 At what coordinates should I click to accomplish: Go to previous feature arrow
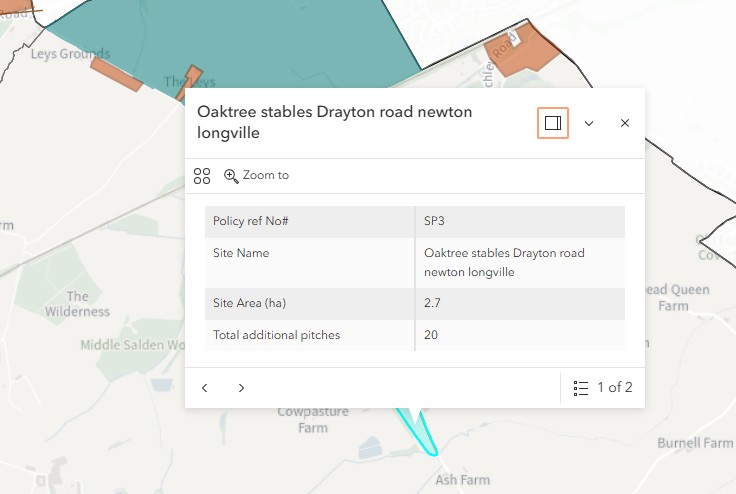pos(205,388)
